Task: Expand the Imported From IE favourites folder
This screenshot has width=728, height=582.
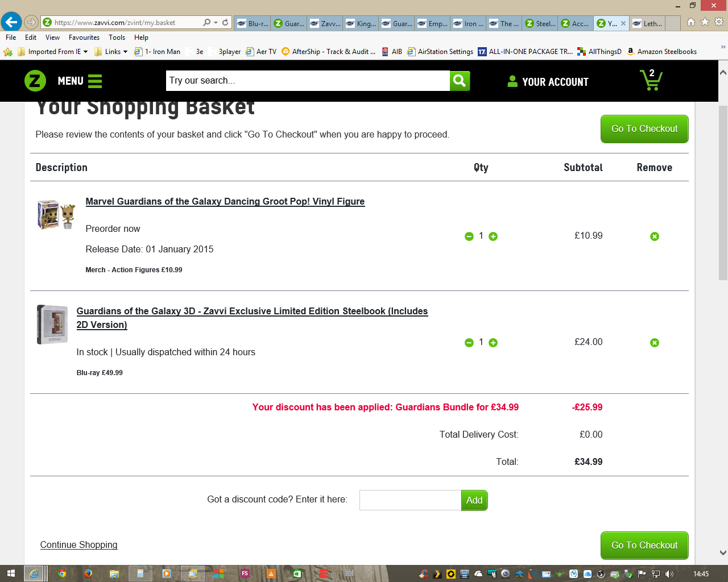Action: pos(53,52)
